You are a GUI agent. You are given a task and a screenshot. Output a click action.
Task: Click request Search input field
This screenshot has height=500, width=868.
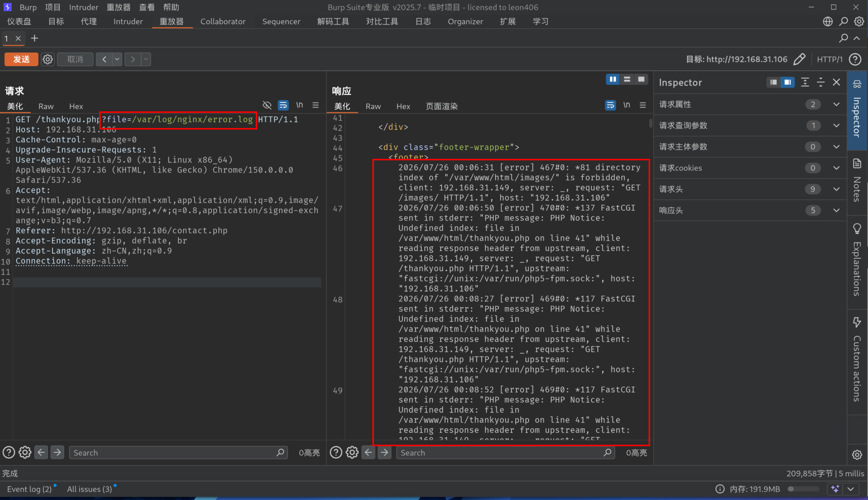tap(178, 453)
